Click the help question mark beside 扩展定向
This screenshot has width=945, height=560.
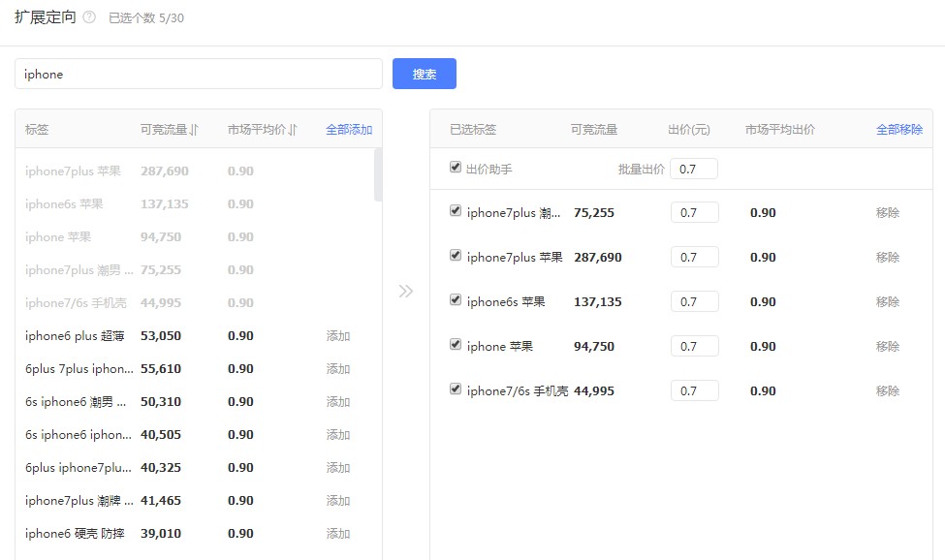click(89, 17)
